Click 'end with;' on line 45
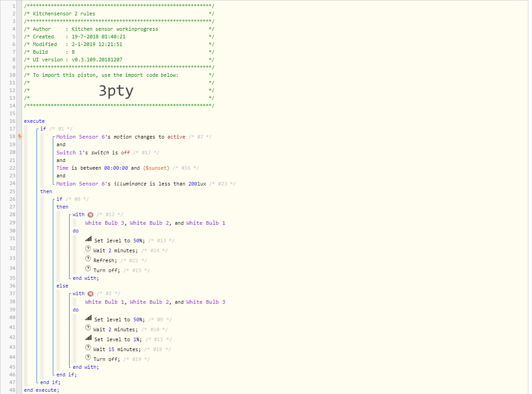The width and height of the screenshot is (532, 394). tap(86, 367)
